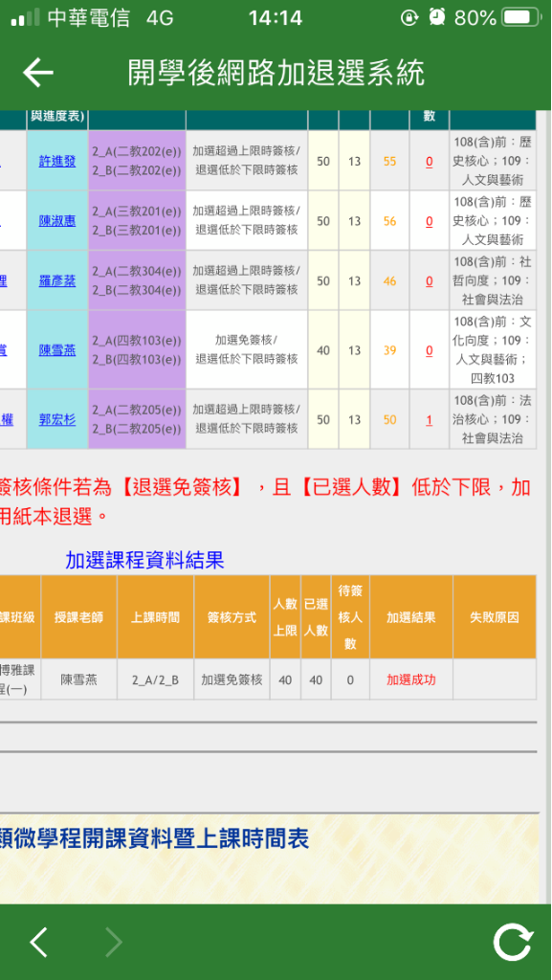This screenshot has width=552, height=980.
Task: Tap the alarm clock status icon
Action: pos(437,17)
